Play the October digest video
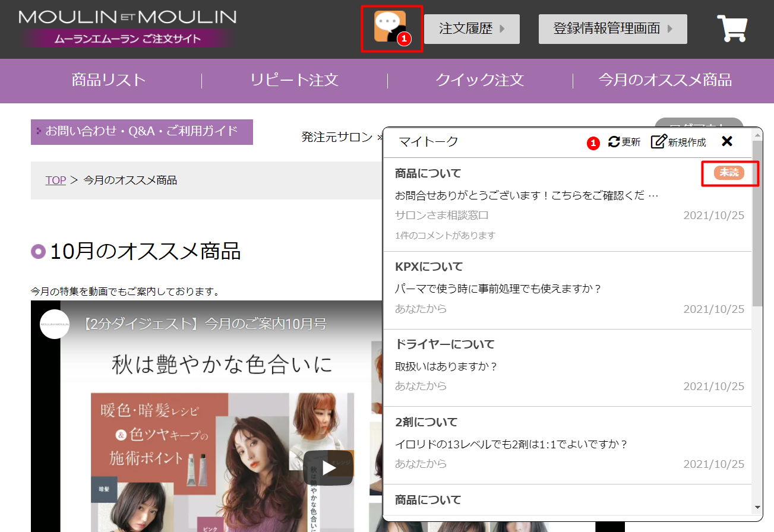The width and height of the screenshot is (774, 532). coord(328,467)
